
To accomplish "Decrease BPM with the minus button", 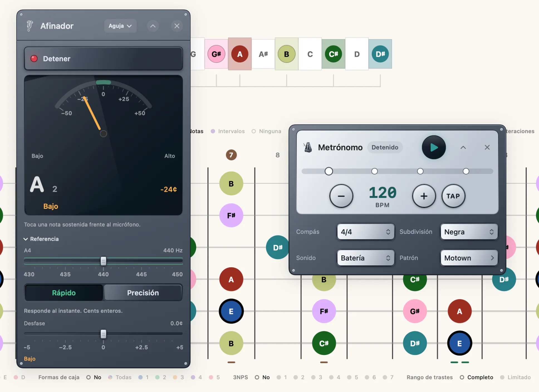I will tap(341, 196).
